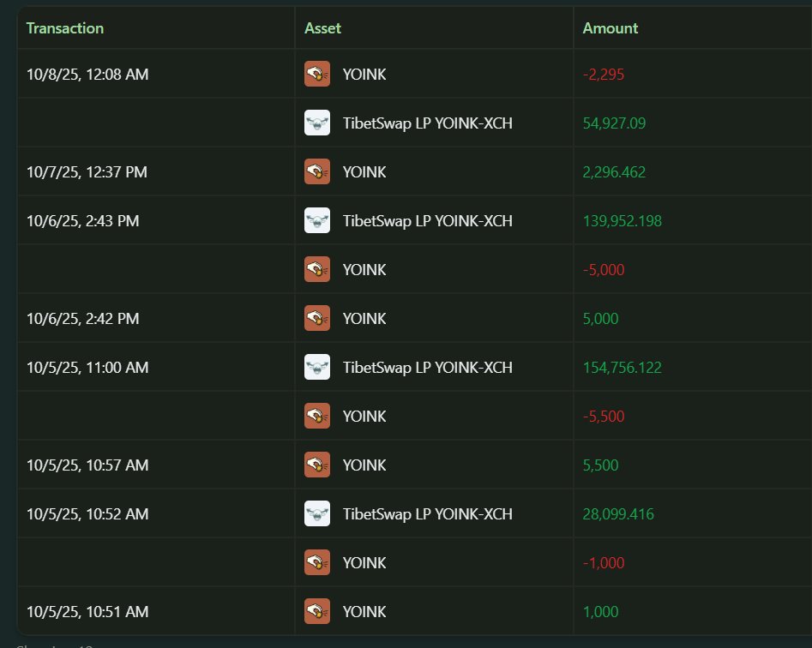Sort by the Transaction column header
This screenshot has height=648, width=812.
(x=65, y=28)
